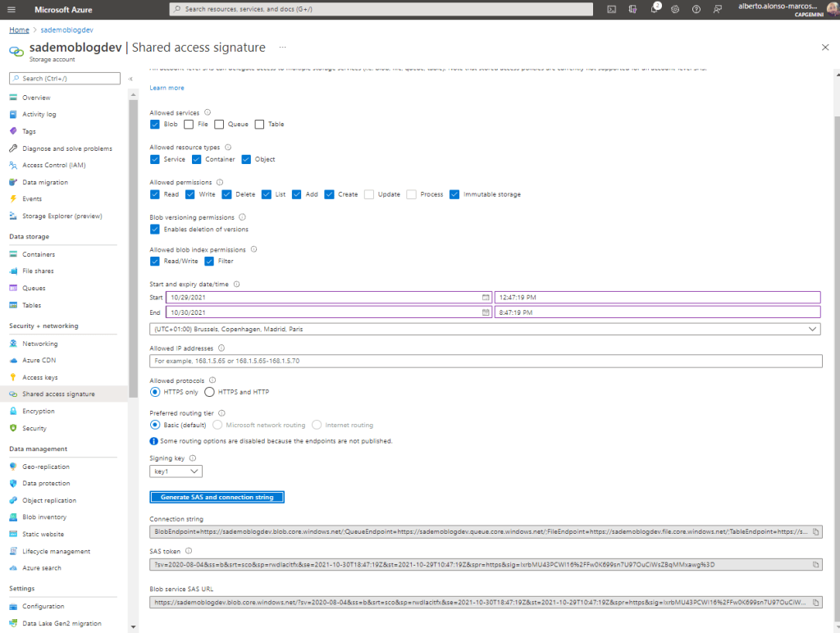This screenshot has height=633, width=840.
Task: Select HTTPS and HTTP protocol option
Action: pyautogui.click(x=209, y=392)
